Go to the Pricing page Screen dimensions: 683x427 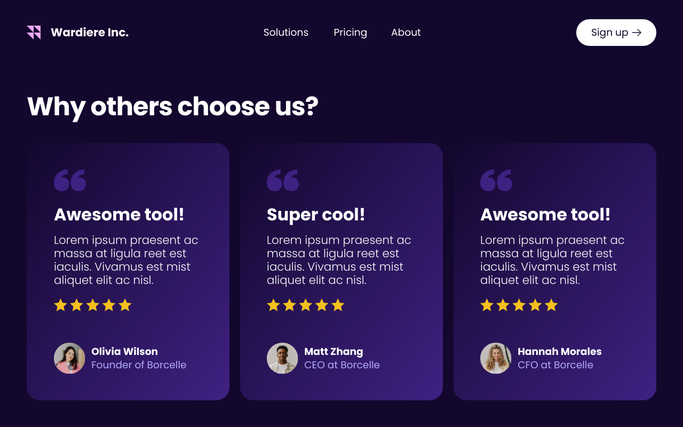coord(350,32)
